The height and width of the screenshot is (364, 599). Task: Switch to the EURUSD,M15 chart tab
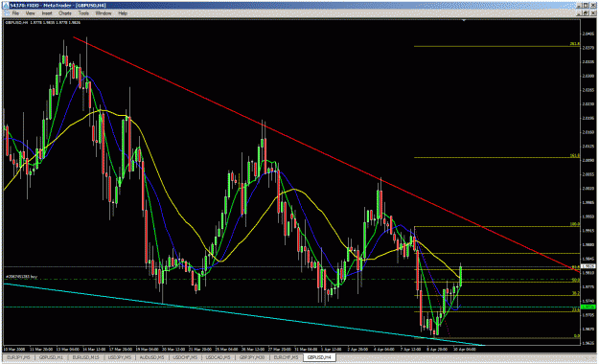(x=85, y=357)
